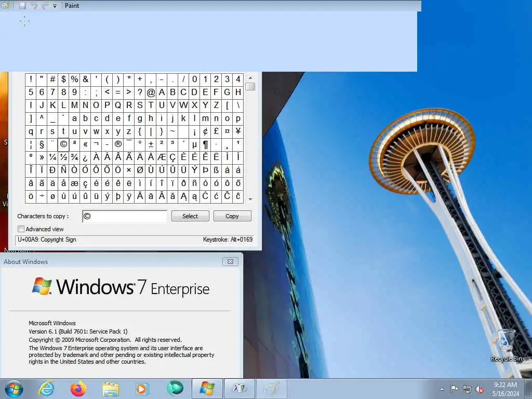This screenshot has width=532, height=399.
Task: Switch to Paint taskbar button
Action: [x=272, y=389]
